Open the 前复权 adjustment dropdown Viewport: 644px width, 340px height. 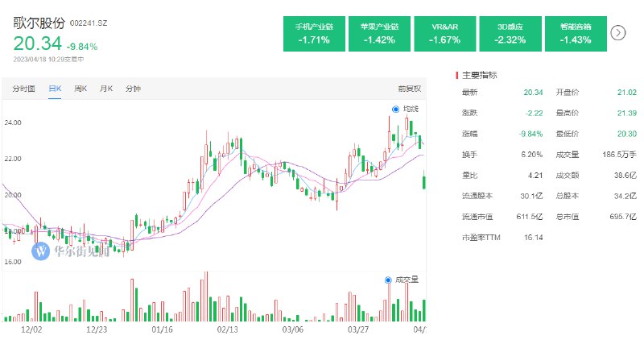click(410, 89)
